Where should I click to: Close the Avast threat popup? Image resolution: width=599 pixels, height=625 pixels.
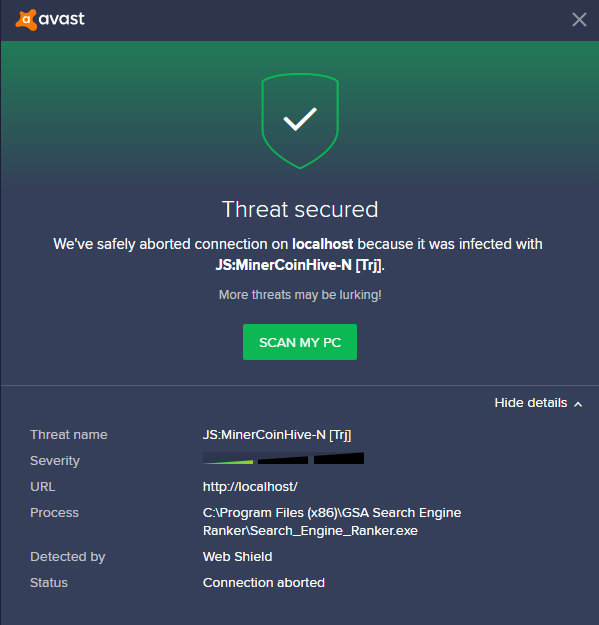(x=579, y=20)
